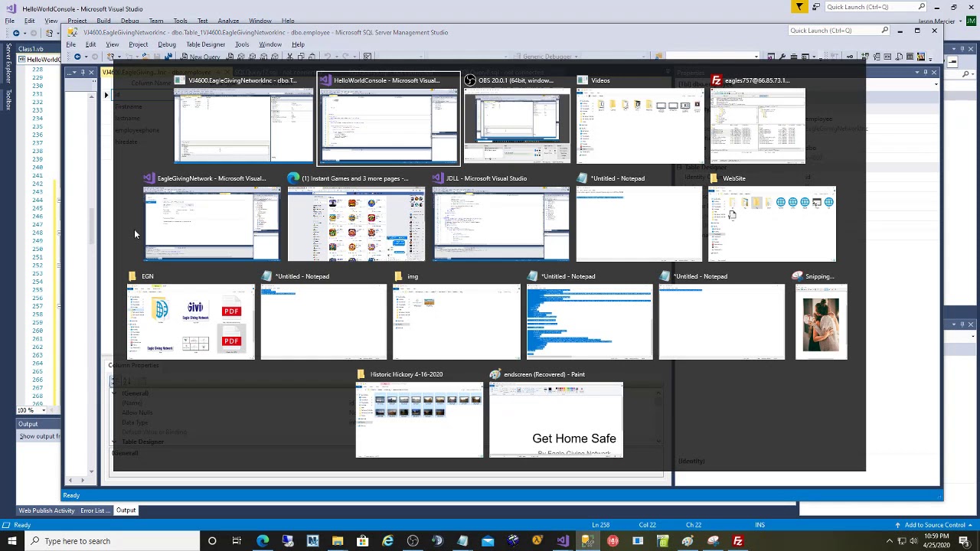Image resolution: width=980 pixels, height=551 pixels.
Task: Open Microsoft Store from the taskbar
Action: click(x=363, y=541)
